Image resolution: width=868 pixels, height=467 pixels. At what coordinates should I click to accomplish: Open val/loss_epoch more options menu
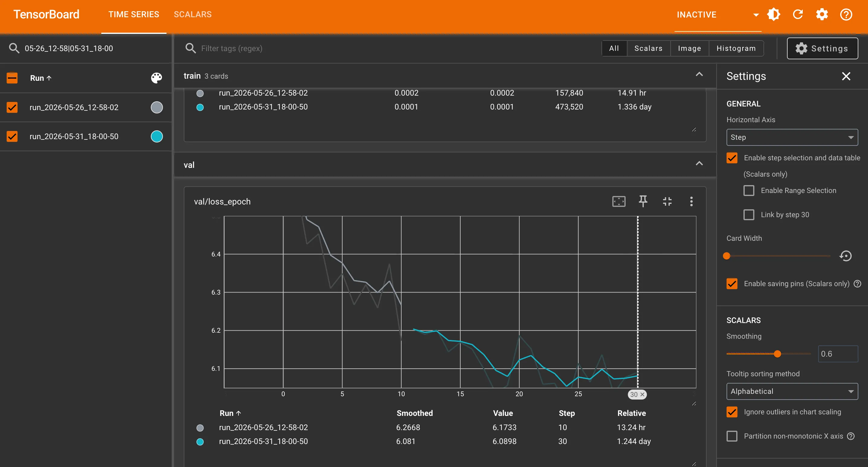[691, 202]
